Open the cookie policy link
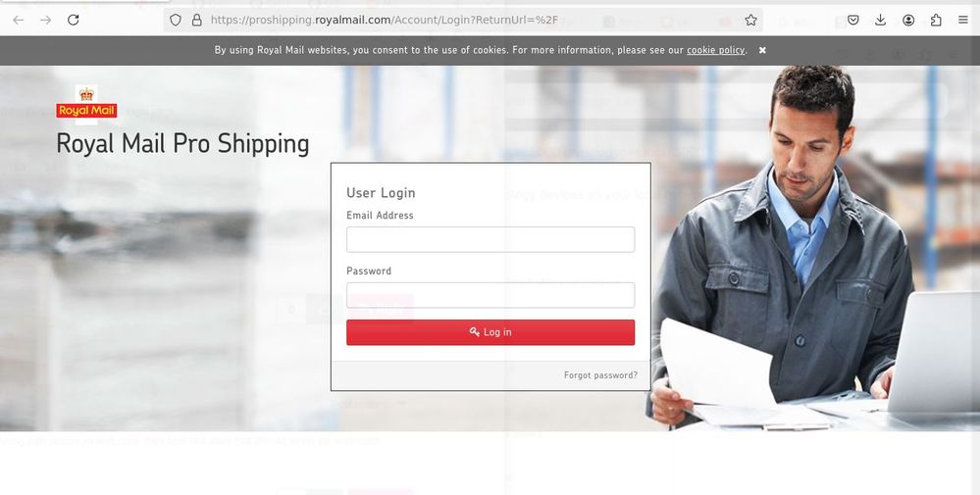The width and height of the screenshot is (980, 495). click(x=715, y=50)
